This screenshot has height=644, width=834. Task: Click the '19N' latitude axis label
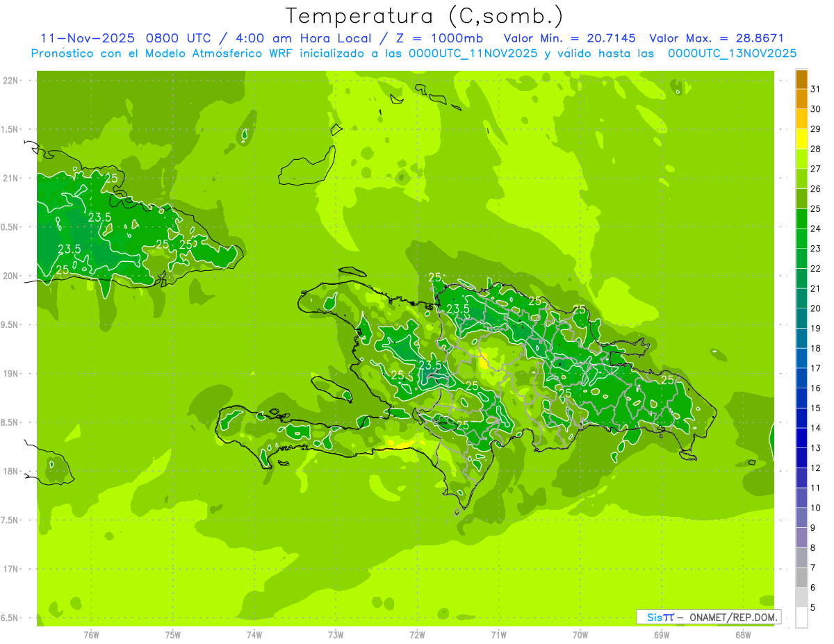10,374
